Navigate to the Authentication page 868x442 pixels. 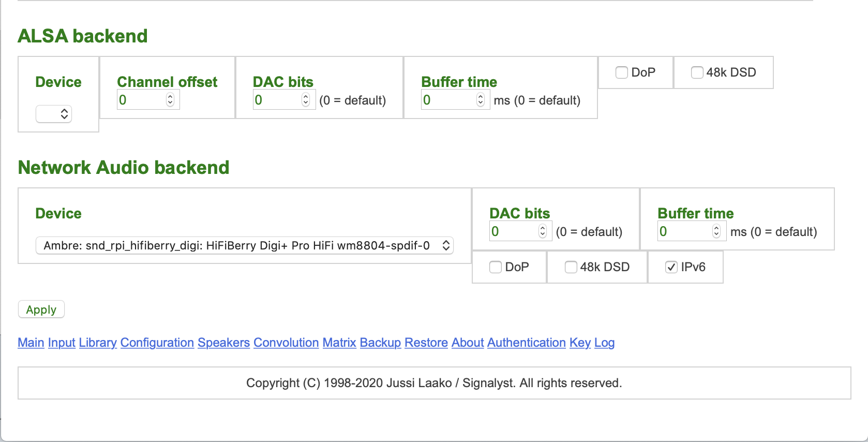click(526, 343)
